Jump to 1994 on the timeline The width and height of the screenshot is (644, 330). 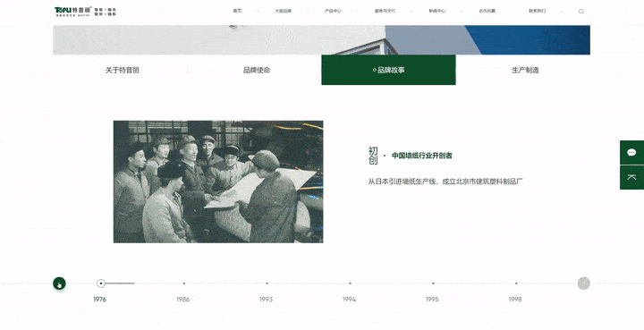pos(349,300)
